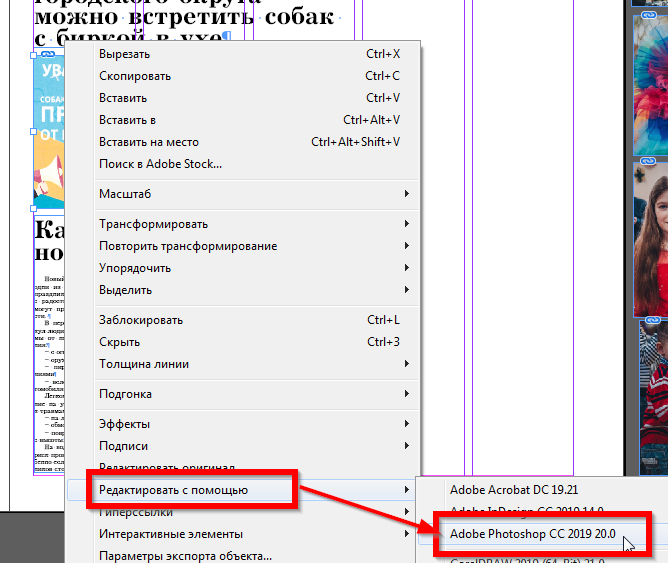
Task: Expand the Масштаб submenu
Action: pyautogui.click(x=243, y=194)
